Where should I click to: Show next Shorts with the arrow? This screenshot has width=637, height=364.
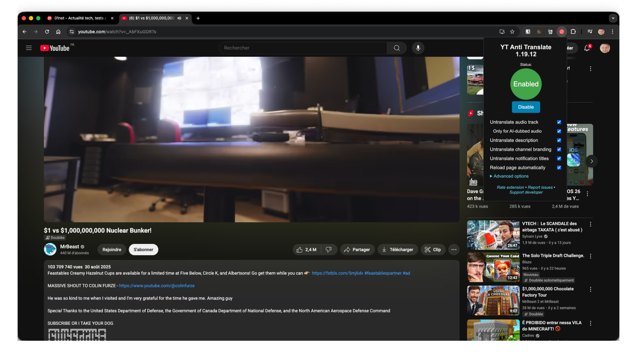click(592, 161)
